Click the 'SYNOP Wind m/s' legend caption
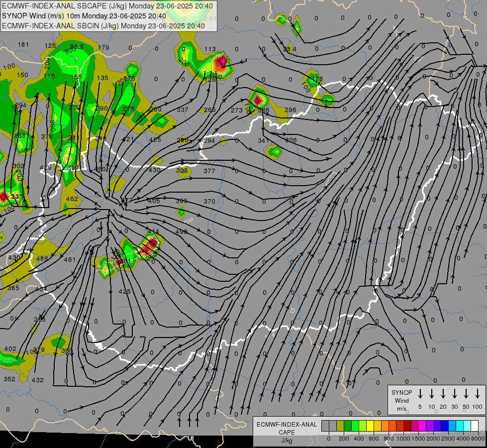 point(401,400)
